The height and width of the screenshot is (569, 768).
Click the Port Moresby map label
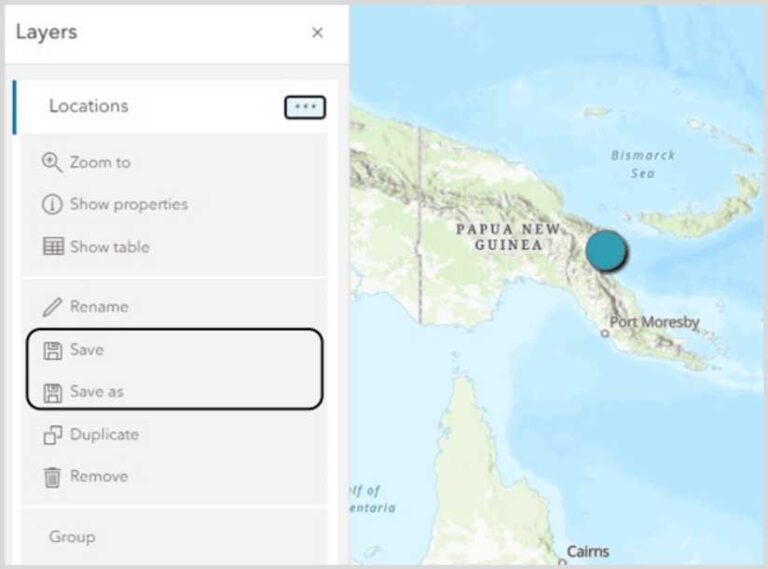(654, 322)
